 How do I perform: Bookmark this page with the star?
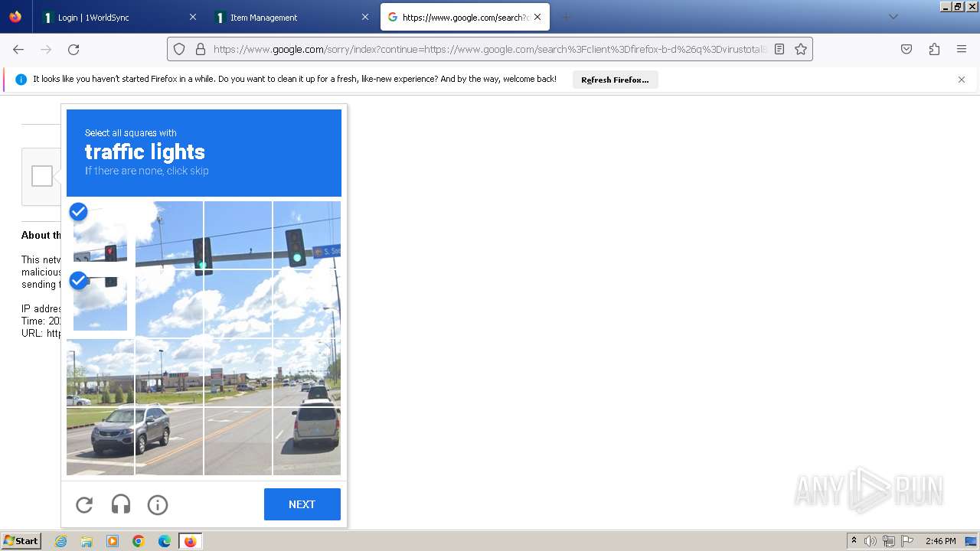[801, 49]
